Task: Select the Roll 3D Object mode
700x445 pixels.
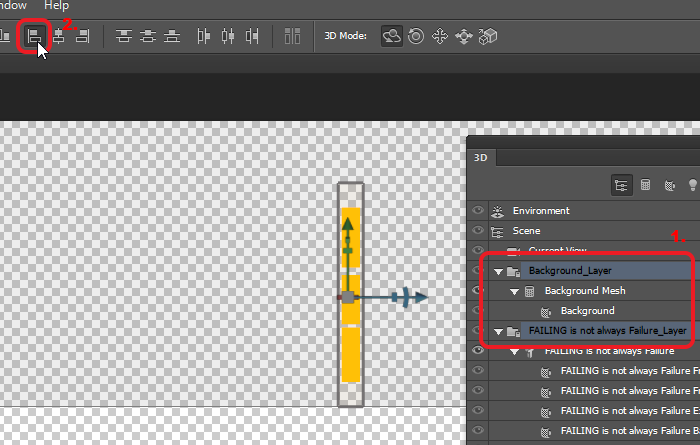Action: click(416, 36)
